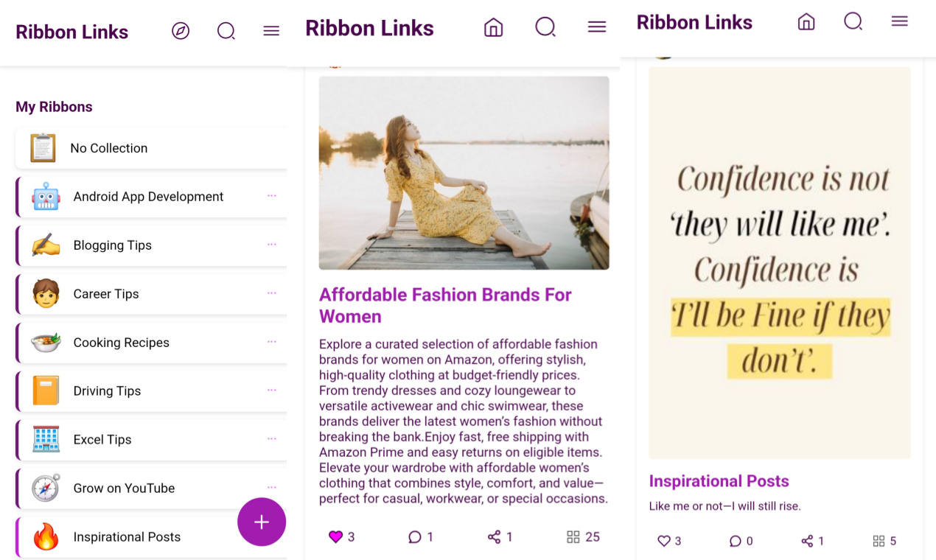This screenshot has width=936, height=560.
Task: Open more options for Blogging Tips
Action: [272, 245]
